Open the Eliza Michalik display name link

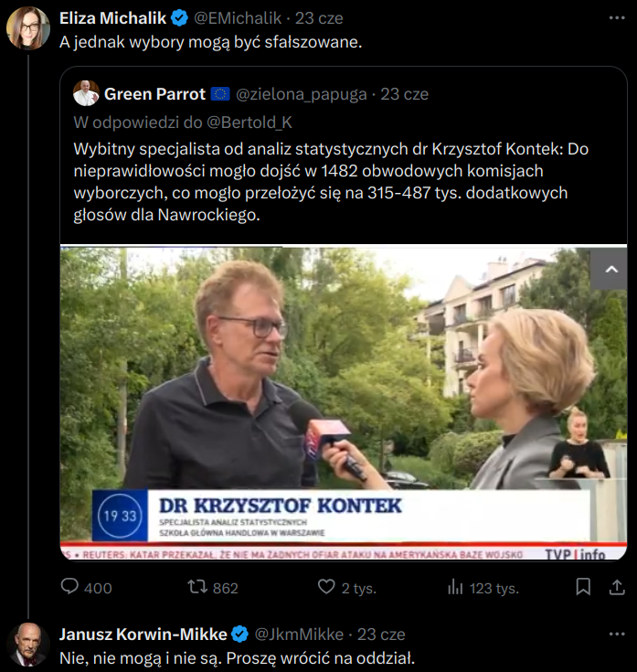tap(114, 18)
